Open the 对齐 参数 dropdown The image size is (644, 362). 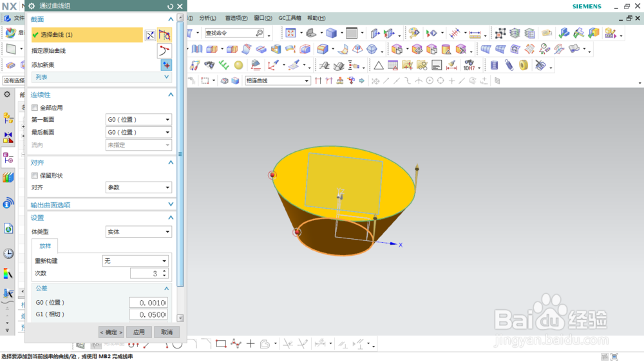coord(138,187)
